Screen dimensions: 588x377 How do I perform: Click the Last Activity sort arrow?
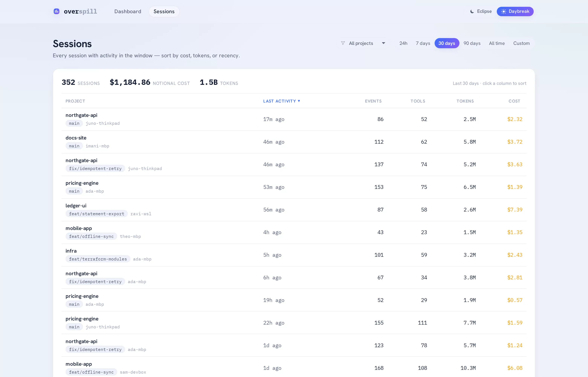299,101
